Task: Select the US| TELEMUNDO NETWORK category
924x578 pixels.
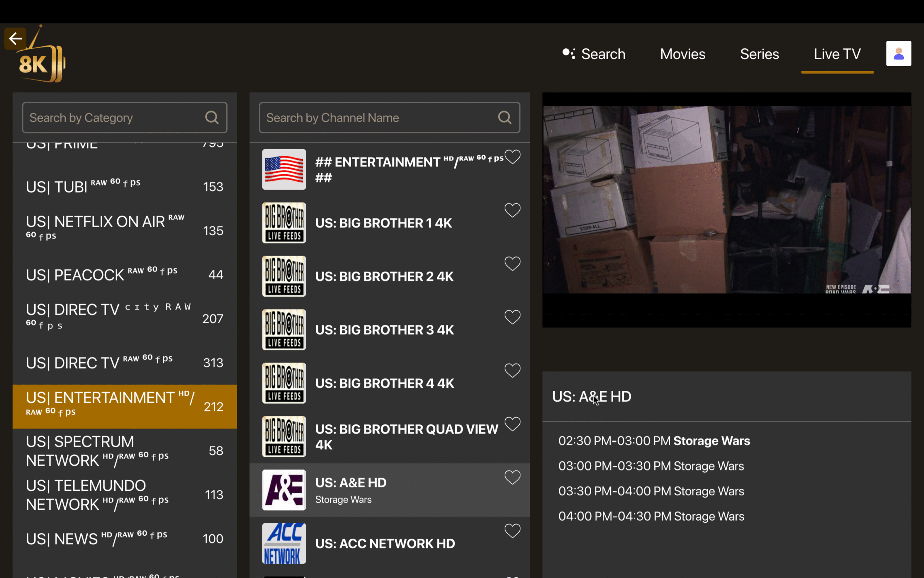Action: (125, 495)
